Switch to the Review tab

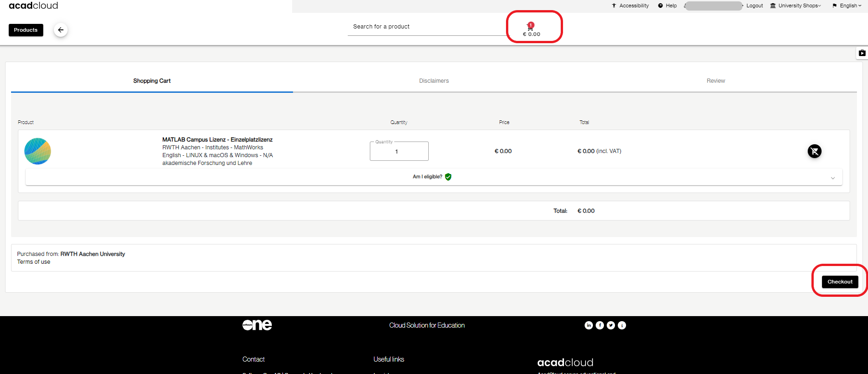click(716, 81)
